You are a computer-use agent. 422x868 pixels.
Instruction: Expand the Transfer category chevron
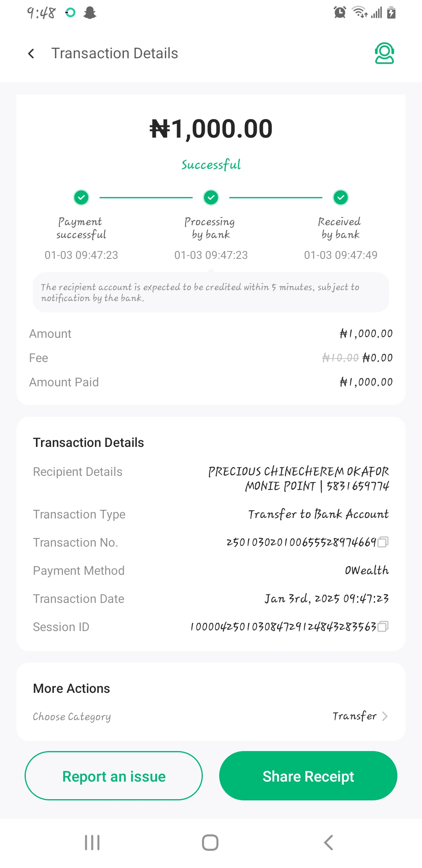(385, 716)
